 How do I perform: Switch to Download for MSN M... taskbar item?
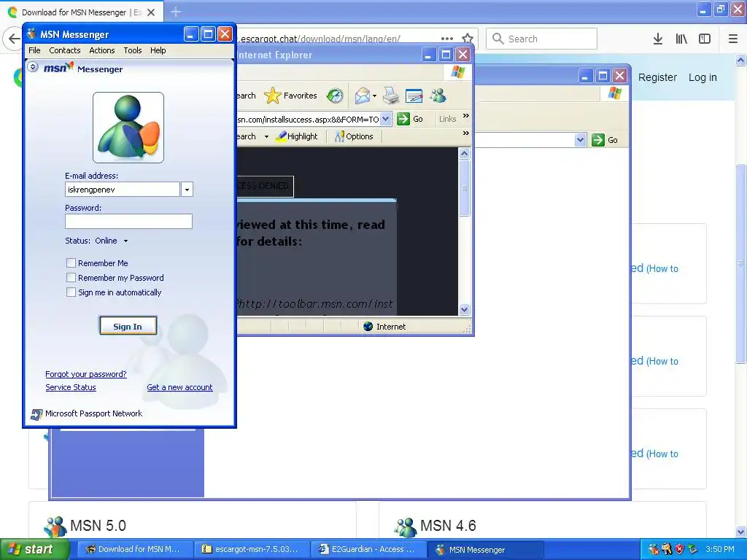136,549
